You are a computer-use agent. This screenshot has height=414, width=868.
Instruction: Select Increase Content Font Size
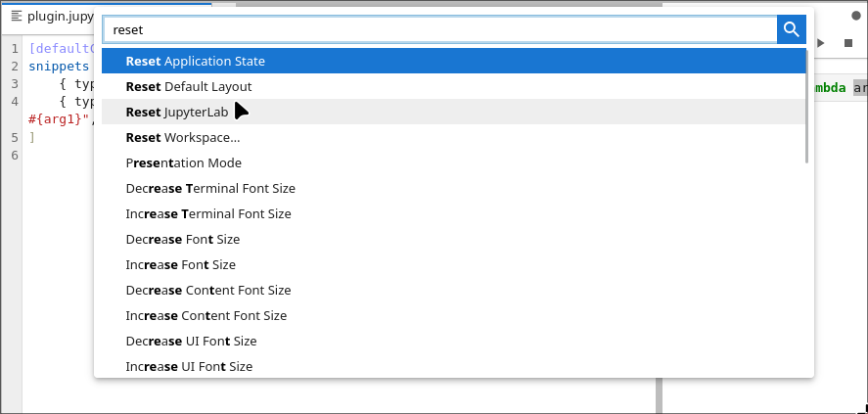pos(453,315)
